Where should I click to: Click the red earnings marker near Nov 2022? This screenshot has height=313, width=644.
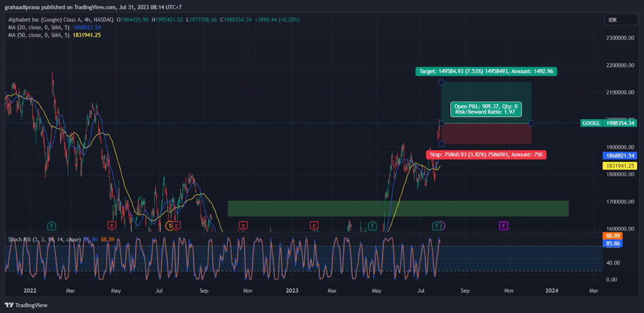(243, 225)
